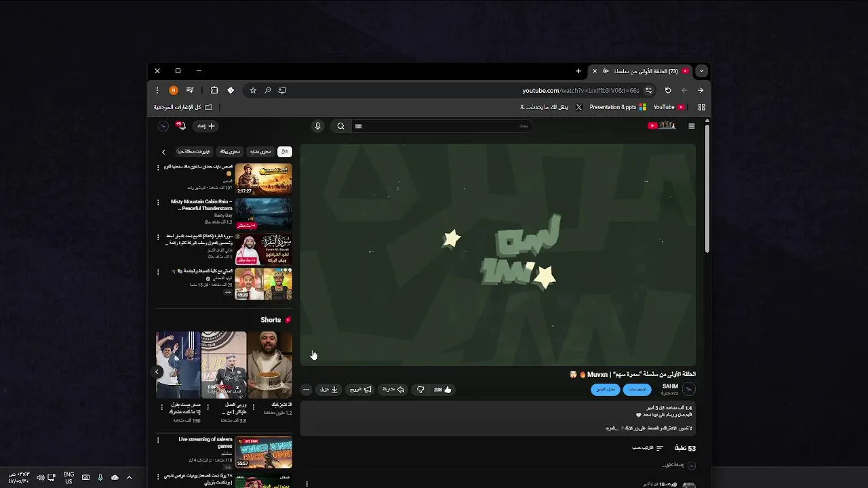Open options for Live streaming of saleem games
Image resolution: width=868 pixels, height=488 pixels.
[158, 440]
